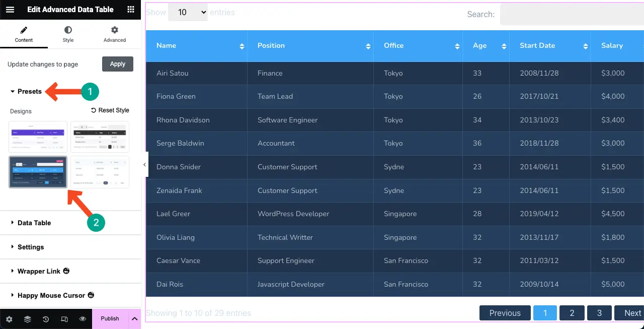
Task: Click the preview eye icon
Action: 83,319
